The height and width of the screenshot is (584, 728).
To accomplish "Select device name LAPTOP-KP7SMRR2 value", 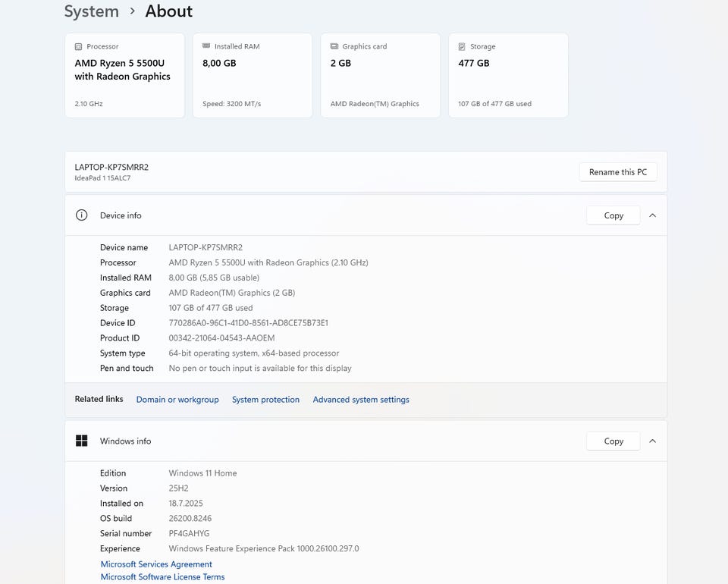I will point(206,247).
